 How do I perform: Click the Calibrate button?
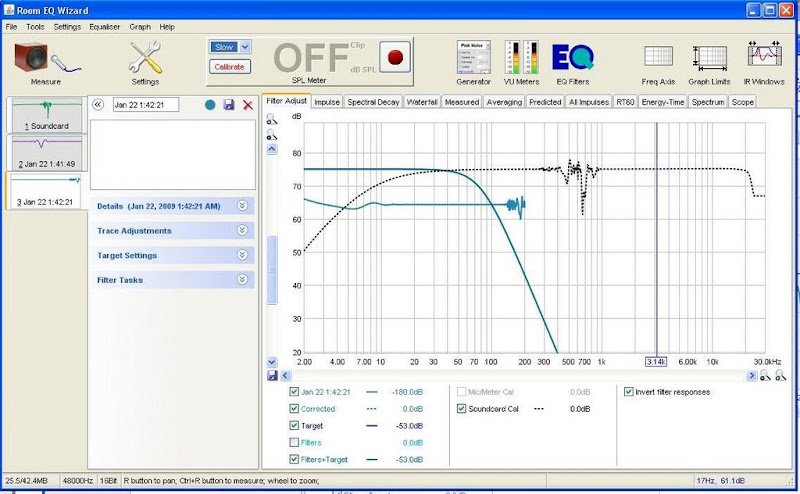point(230,67)
